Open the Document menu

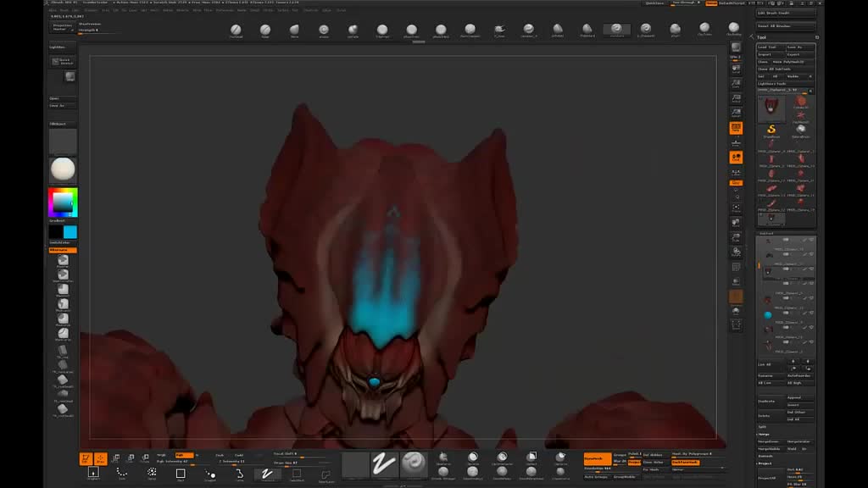point(91,10)
